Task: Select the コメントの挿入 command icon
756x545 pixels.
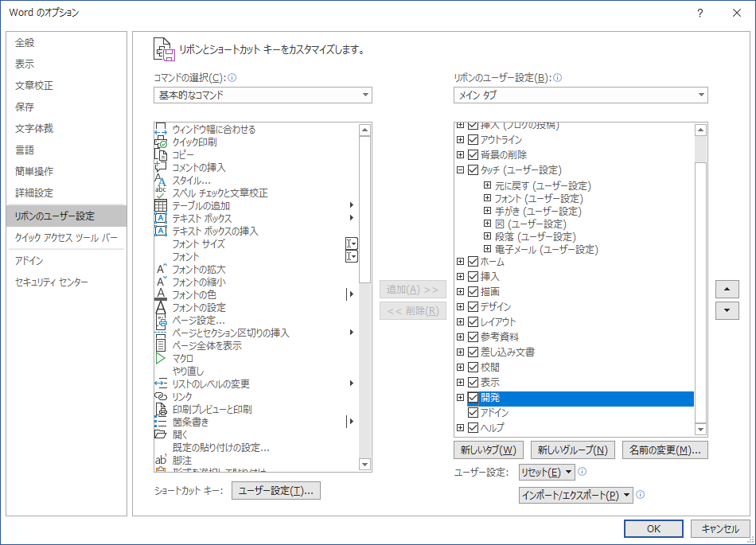Action: [161, 167]
